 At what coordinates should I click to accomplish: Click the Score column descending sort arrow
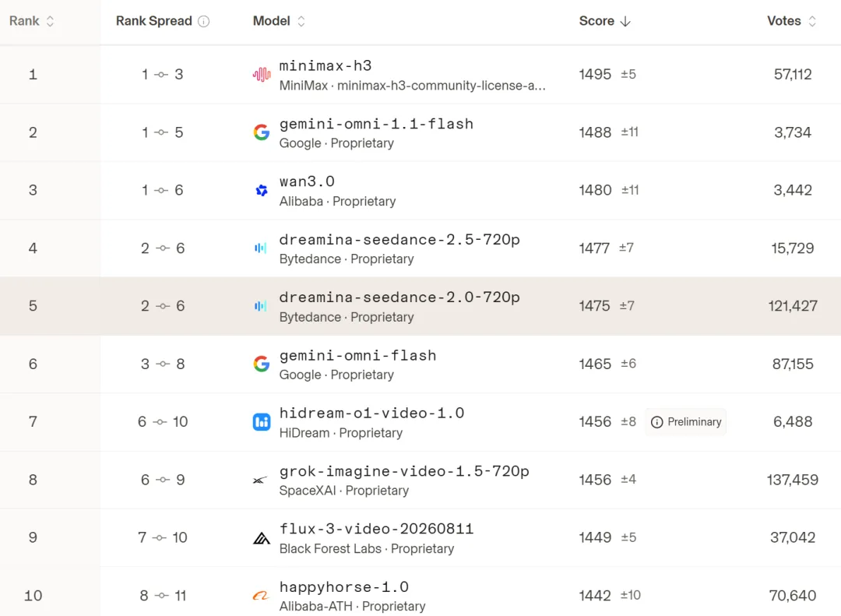tap(625, 22)
